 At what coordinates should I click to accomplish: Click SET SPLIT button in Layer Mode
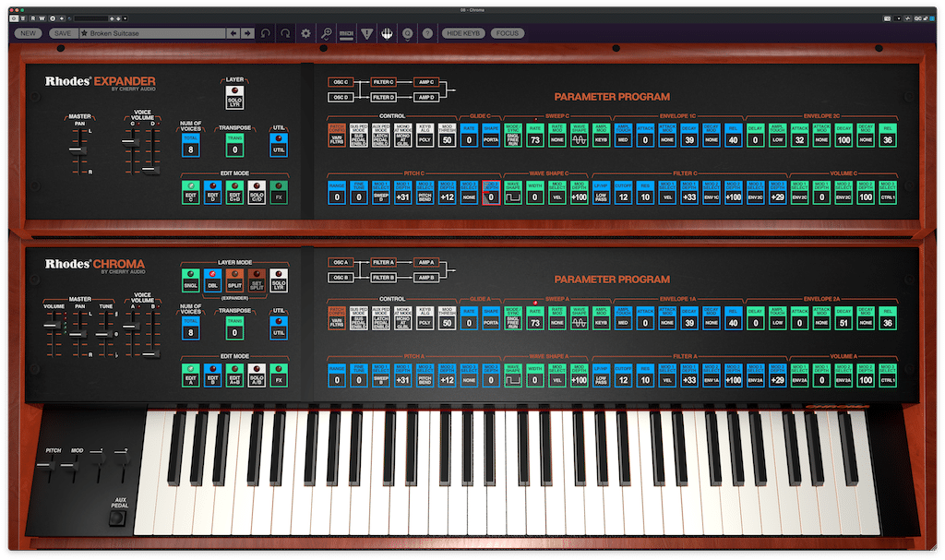pos(257,280)
